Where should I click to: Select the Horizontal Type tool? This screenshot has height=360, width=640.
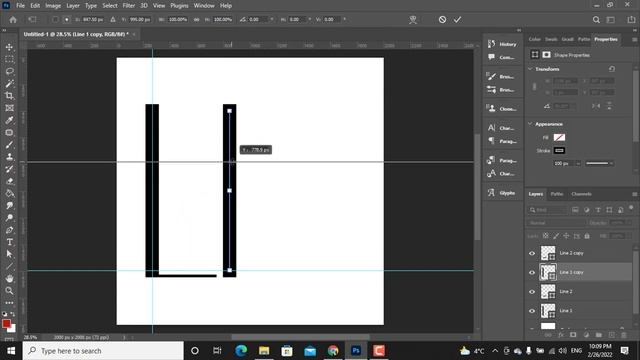click(9, 242)
